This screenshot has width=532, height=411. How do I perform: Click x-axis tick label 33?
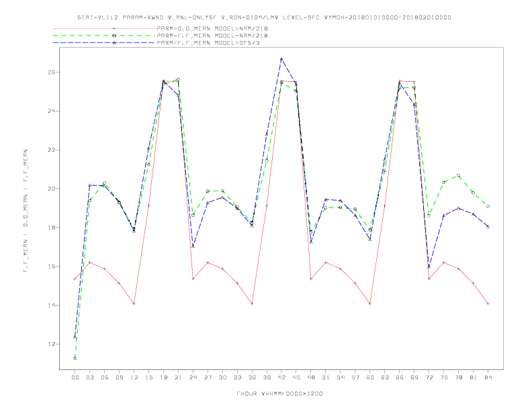(x=237, y=377)
